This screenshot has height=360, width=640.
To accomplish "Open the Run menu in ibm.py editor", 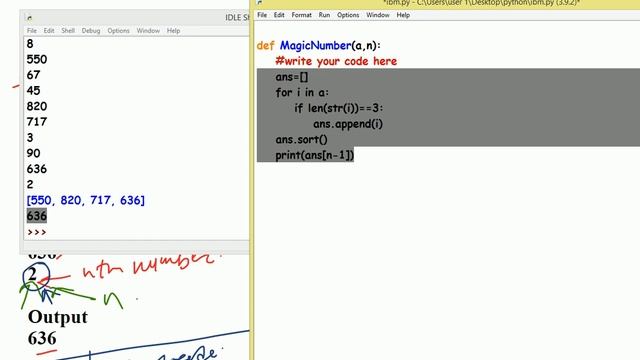I will point(324,15).
